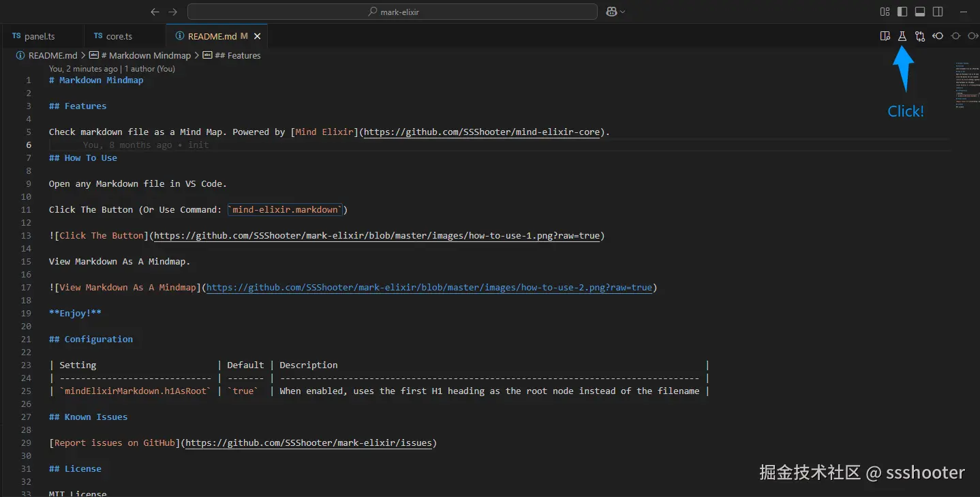Viewport: 980px width, 497px height.
Task: Navigate back with the left arrow
Action: (155, 12)
